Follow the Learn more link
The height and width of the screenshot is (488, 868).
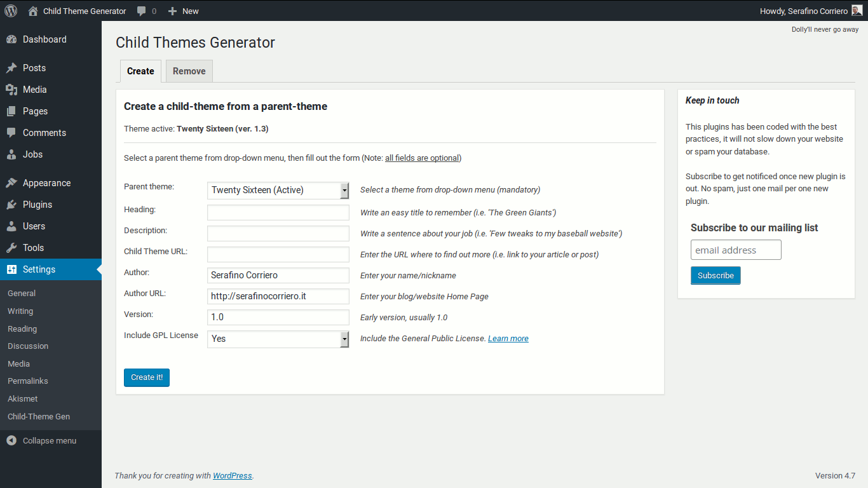click(508, 339)
